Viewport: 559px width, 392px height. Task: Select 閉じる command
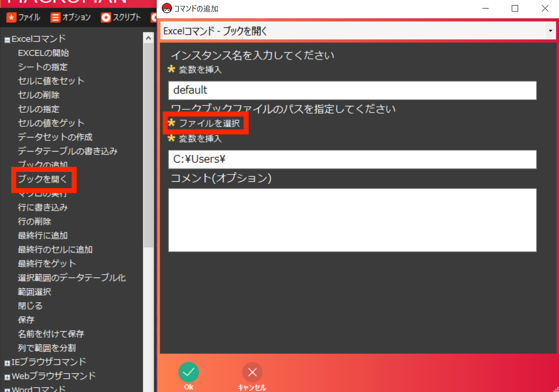(x=30, y=306)
